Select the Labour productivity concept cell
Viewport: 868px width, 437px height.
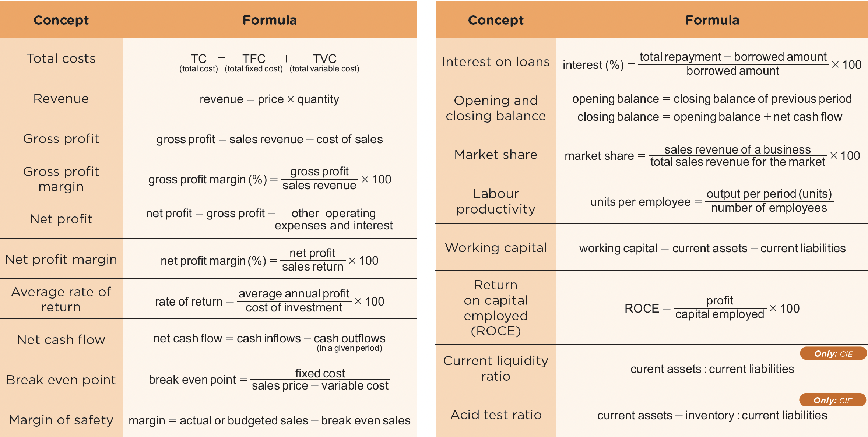[496, 201]
